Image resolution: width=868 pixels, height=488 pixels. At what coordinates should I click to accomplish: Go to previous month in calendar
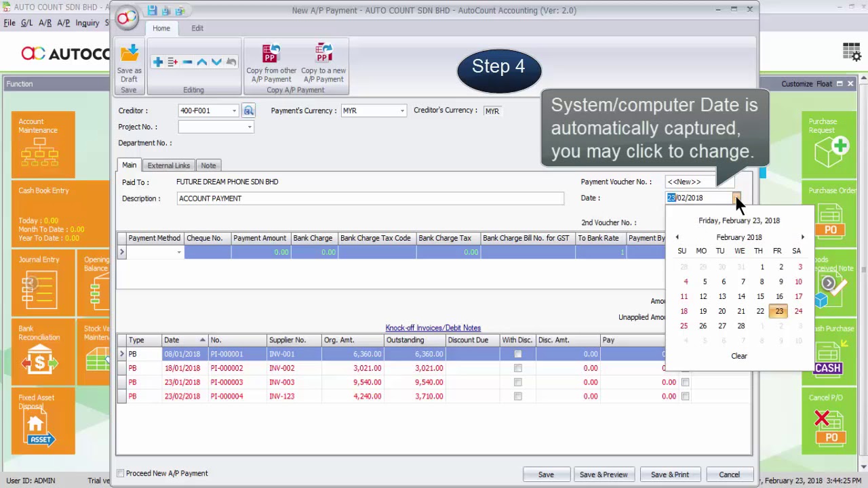tap(677, 237)
